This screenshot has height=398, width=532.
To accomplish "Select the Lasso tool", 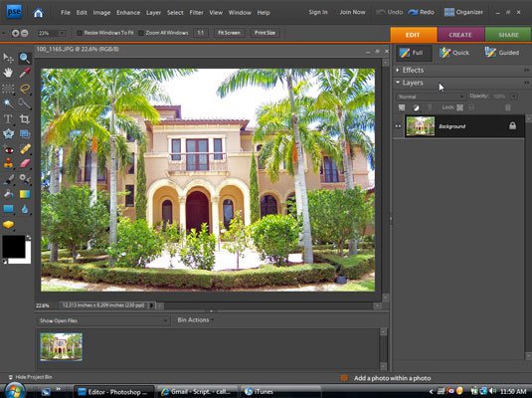I will (25, 89).
